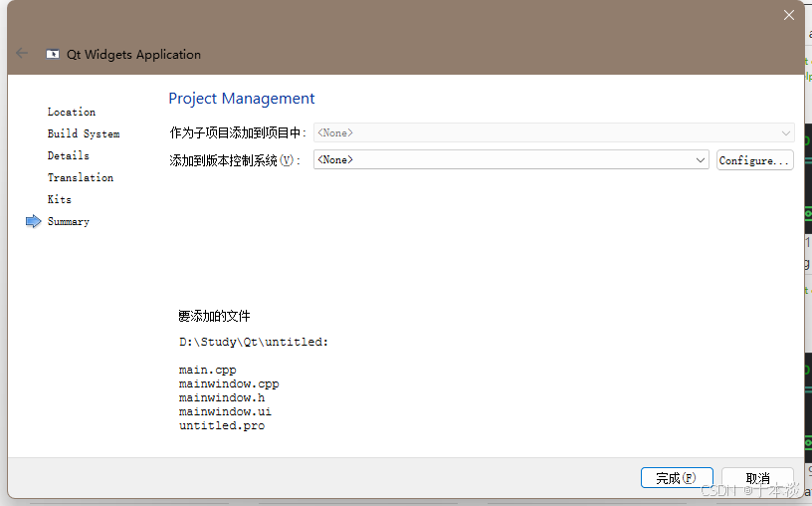Click the Configure... button
Viewport: 812px width, 506px height.
(754, 160)
